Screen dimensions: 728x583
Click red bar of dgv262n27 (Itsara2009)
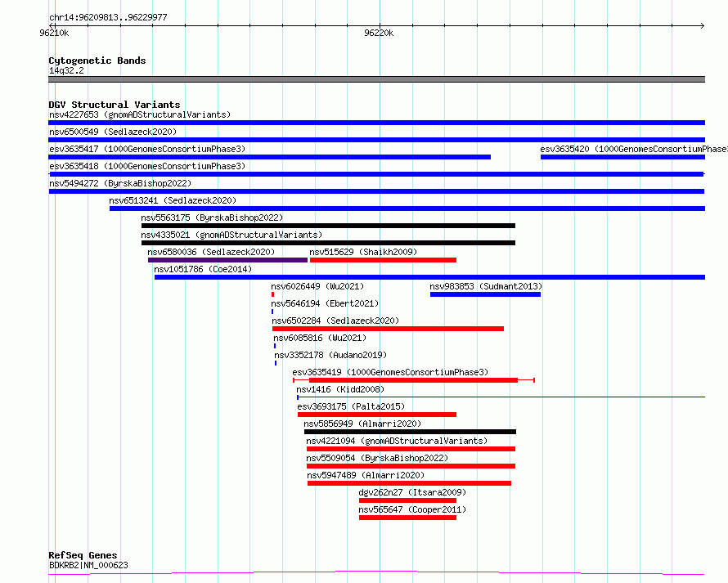pyautogui.click(x=407, y=500)
